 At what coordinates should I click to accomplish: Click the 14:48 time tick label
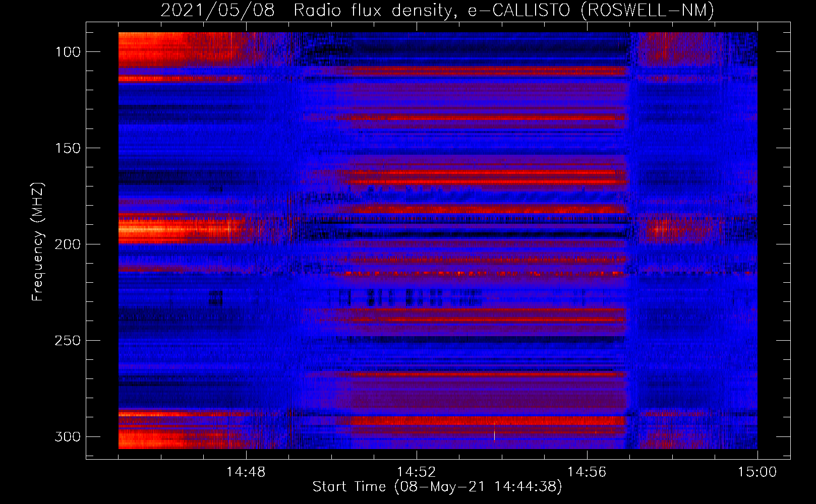246,472
